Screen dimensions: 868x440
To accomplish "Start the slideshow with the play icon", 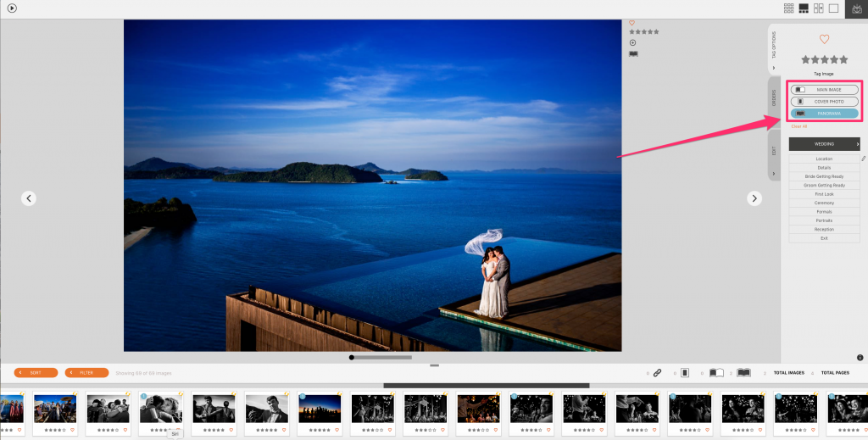I will click(12, 8).
